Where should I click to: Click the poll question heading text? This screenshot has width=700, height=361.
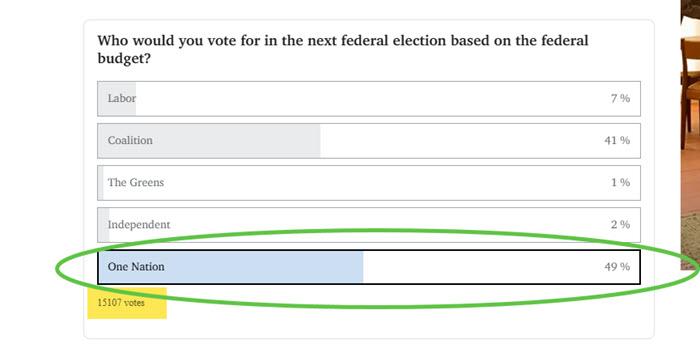(343, 49)
